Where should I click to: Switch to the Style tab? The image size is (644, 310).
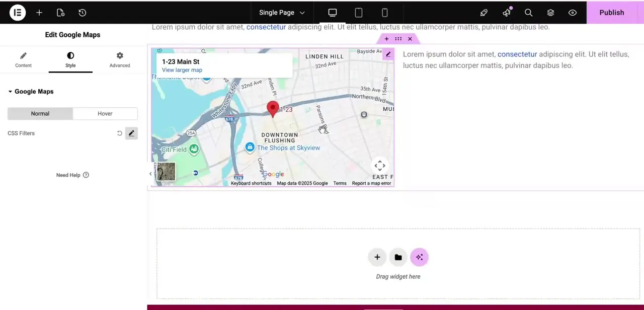70,60
